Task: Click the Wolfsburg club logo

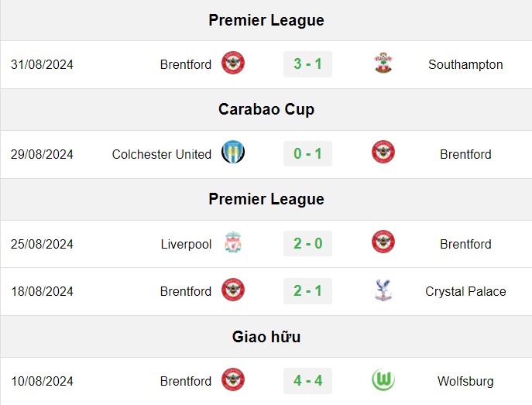Action: (383, 379)
